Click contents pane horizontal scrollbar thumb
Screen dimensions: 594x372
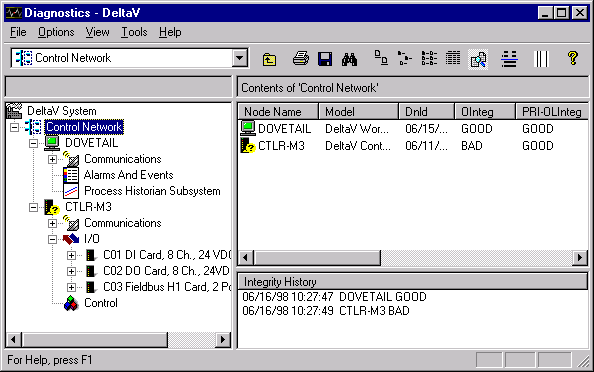coord(317,258)
